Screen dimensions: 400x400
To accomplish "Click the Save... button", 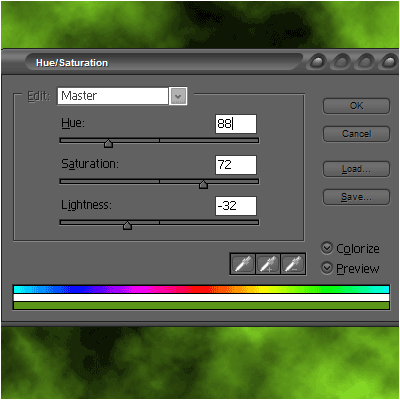I will 356,197.
